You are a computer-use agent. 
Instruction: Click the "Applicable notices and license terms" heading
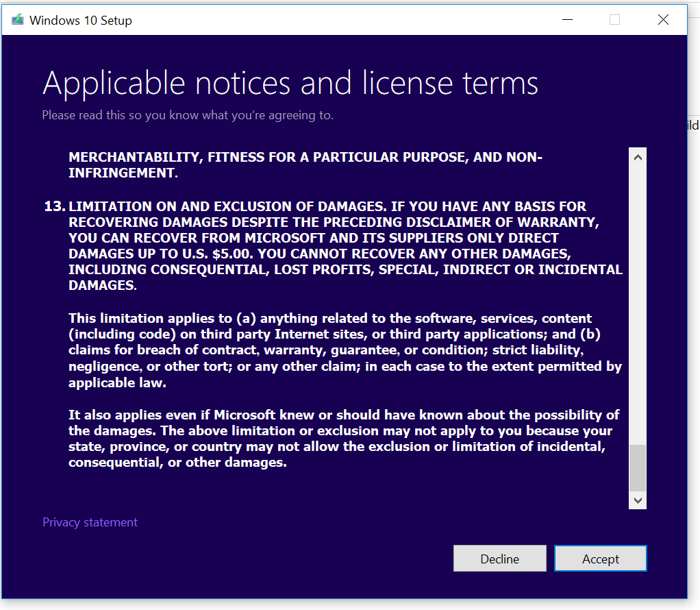pos(290,84)
